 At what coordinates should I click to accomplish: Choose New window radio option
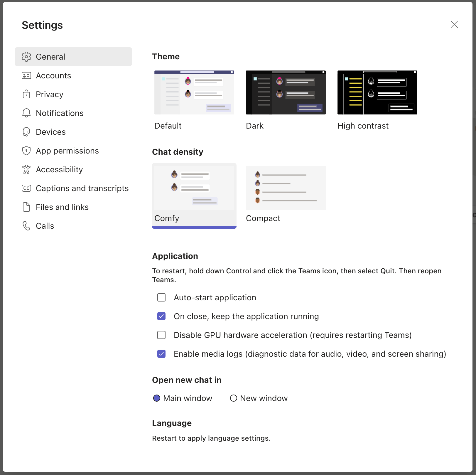click(234, 398)
